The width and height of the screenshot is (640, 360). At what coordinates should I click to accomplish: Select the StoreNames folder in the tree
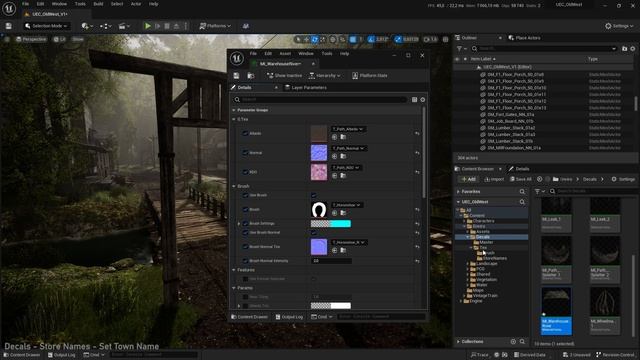[495, 258]
